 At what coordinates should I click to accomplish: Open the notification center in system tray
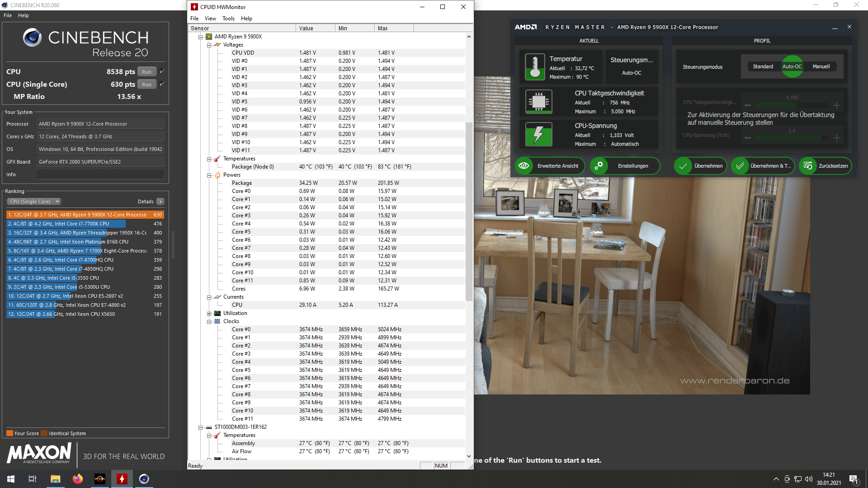(x=854, y=479)
